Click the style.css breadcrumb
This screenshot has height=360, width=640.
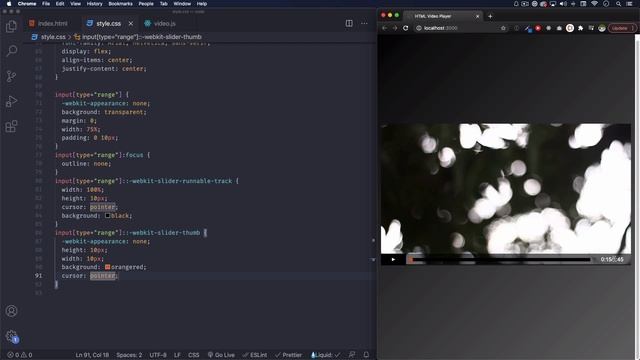click(x=49, y=37)
